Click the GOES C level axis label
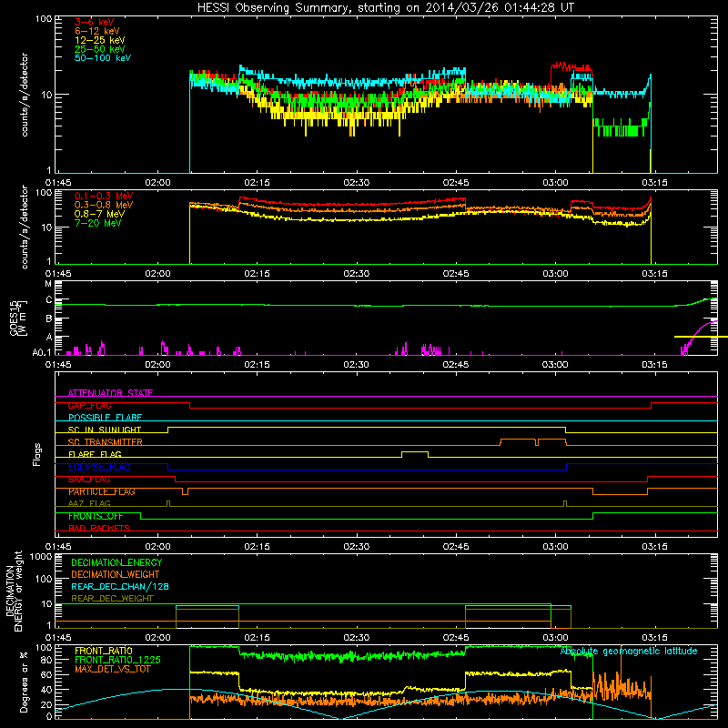This screenshot has height=728, width=728. point(49,300)
